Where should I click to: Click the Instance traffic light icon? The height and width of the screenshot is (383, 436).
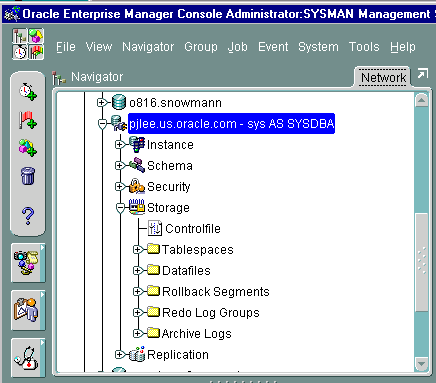137,144
